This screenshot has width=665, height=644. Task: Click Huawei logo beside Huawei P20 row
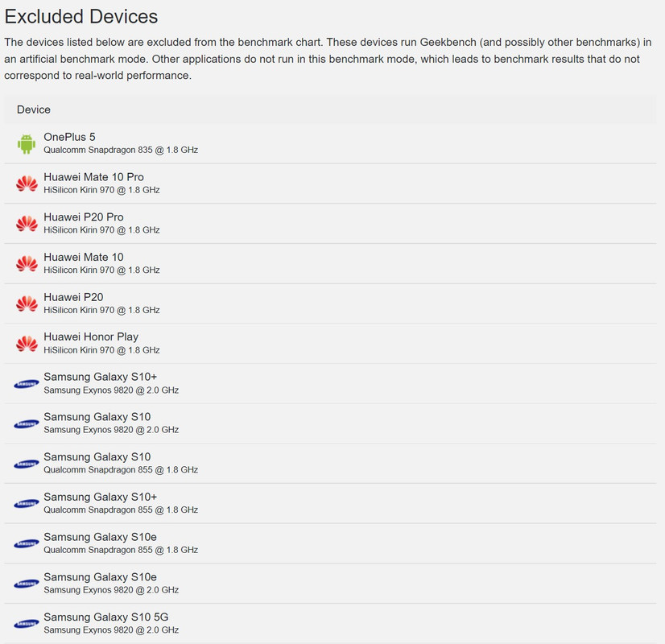point(27,303)
